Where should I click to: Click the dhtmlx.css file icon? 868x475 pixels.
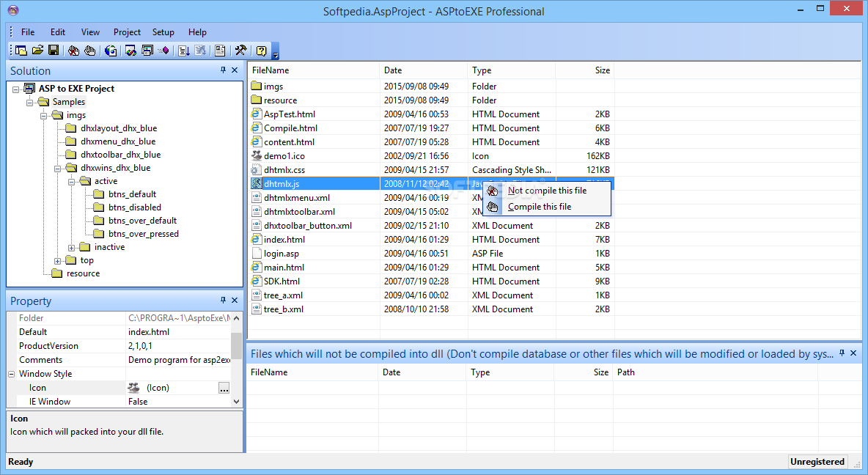pos(257,169)
